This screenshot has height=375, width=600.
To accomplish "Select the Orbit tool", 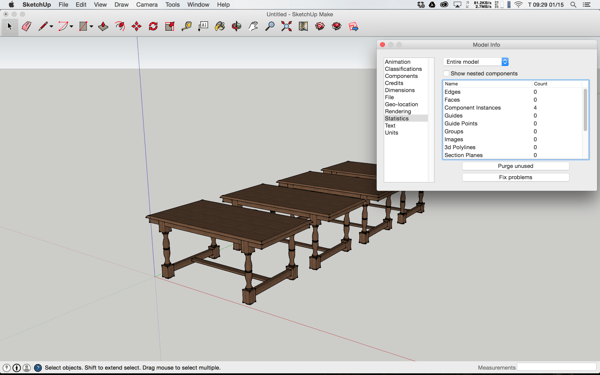I will 236,26.
